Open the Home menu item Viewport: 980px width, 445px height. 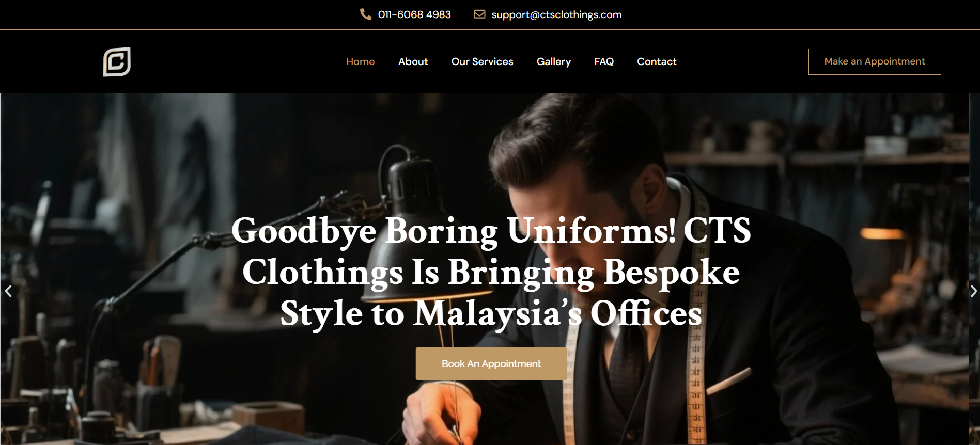[361, 61]
